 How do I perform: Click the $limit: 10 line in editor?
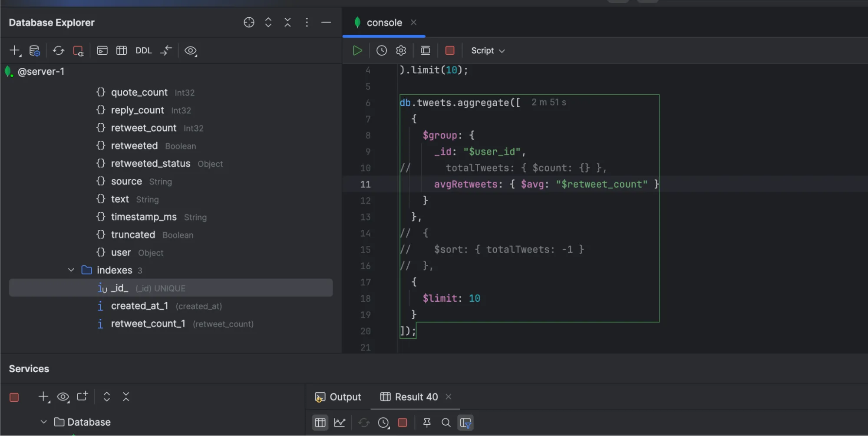pyautogui.click(x=451, y=298)
